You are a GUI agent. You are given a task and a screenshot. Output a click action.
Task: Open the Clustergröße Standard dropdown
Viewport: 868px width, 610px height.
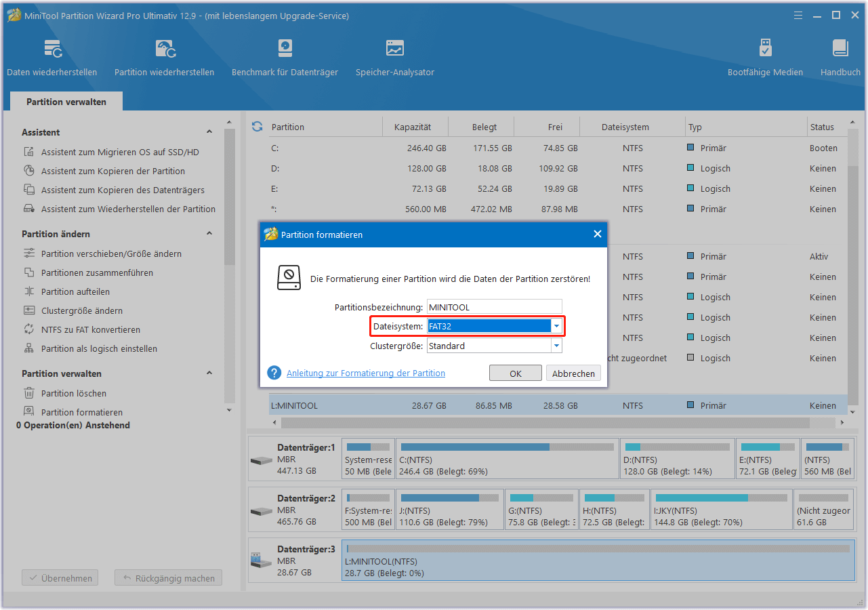pos(556,346)
